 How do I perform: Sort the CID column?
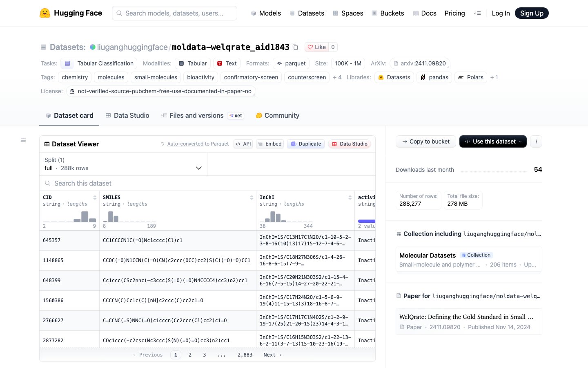click(x=95, y=197)
